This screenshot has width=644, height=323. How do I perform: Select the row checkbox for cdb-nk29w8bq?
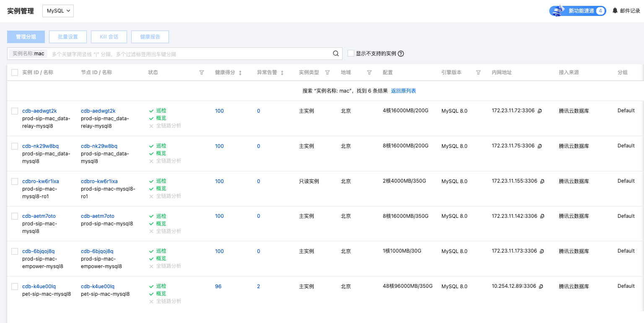coord(15,146)
